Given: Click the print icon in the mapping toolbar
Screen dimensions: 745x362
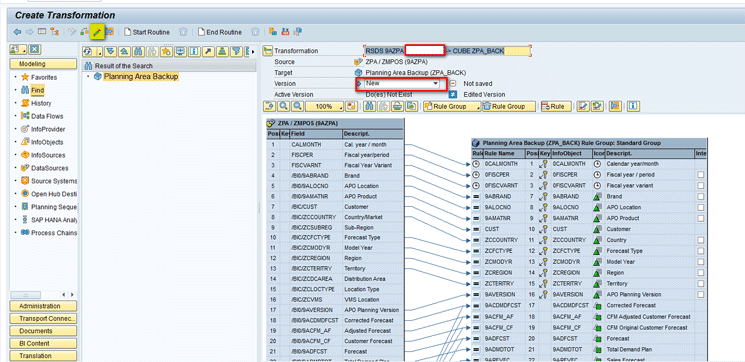Looking at the screenshot, I should tap(398, 106).
